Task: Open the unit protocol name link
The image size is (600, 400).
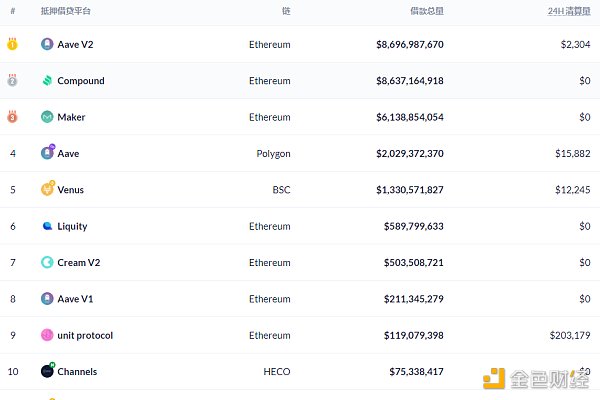Action: [85, 335]
